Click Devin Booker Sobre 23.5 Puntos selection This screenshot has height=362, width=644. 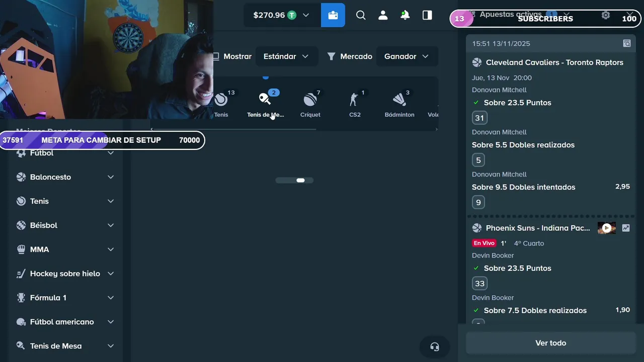click(x=517, y=268)
